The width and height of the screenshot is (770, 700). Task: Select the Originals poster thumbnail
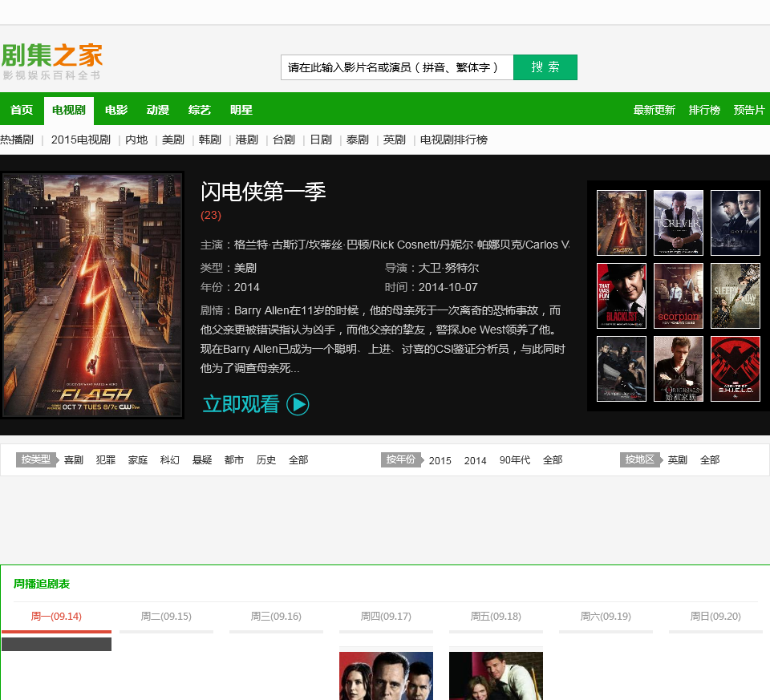(x=679, y=369)
